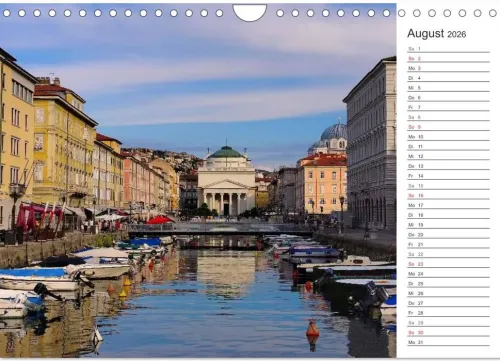Select the 'Do 27' date row
The height and width of the screenshot is (361, 500).
[x=448, y=303]
